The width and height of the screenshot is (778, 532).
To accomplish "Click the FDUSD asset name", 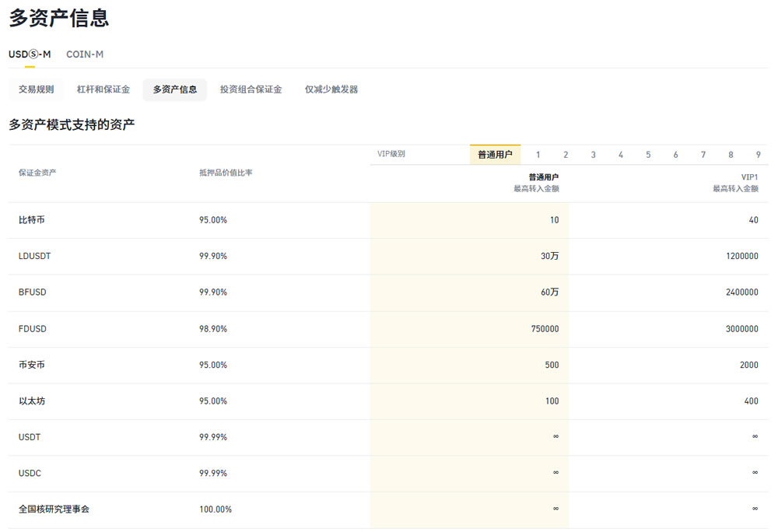I will [x=33, y=329].
